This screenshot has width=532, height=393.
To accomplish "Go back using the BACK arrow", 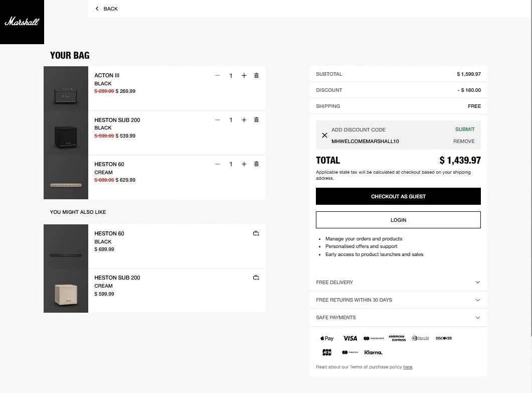I will coord(106,9).
